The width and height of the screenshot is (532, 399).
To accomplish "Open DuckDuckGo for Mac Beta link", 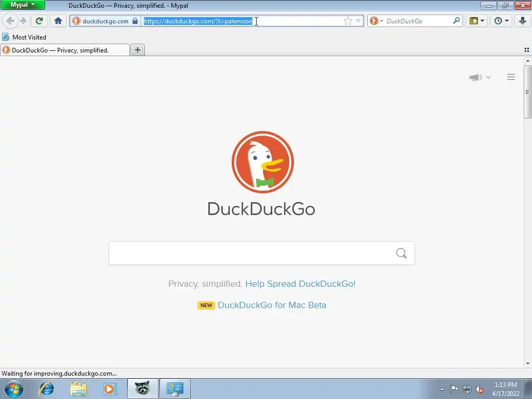I will 272,305.
